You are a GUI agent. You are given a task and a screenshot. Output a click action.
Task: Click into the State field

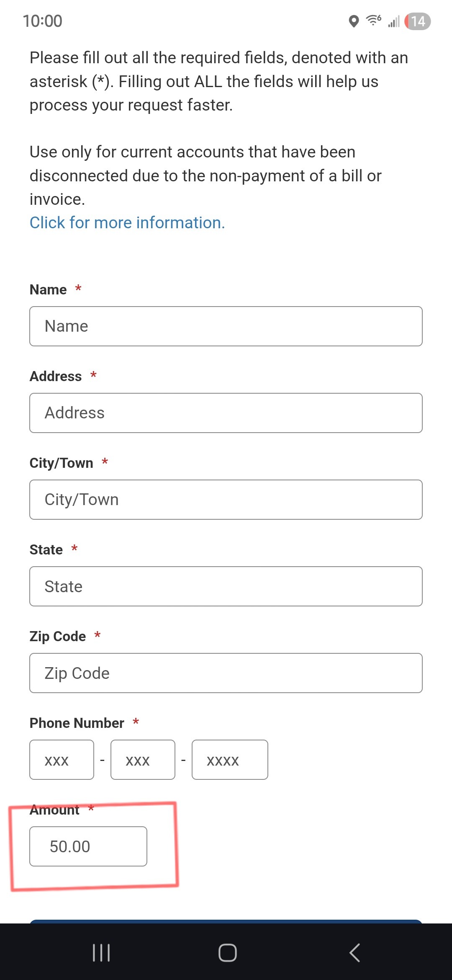(226, 586)
